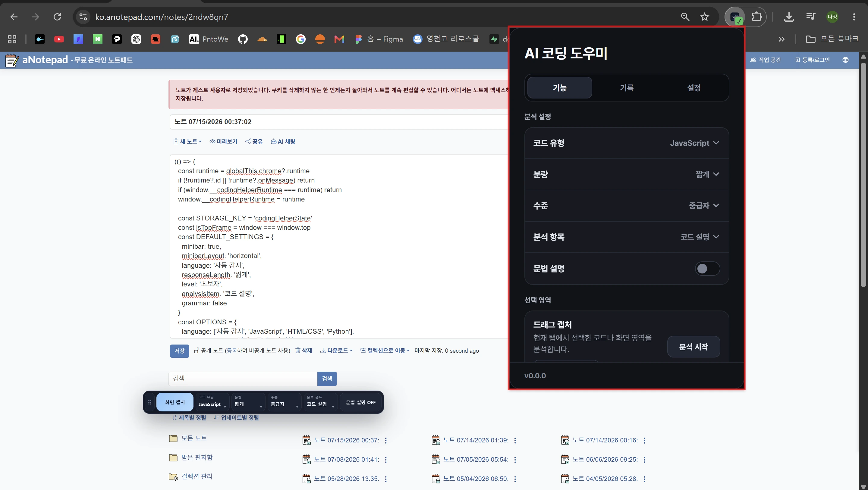Open the 홈 – Figma bookmark
Viewport: 868px width, 490px height.
[379, 39]
